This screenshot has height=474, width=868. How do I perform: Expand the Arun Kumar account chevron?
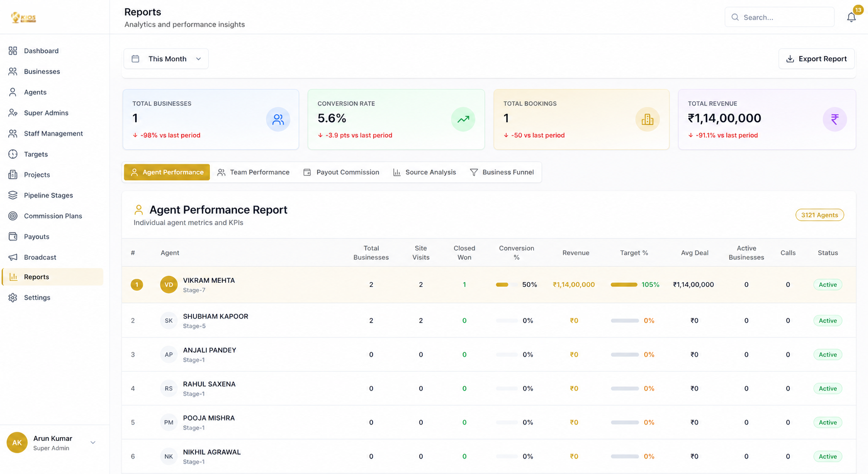(93, 443)
